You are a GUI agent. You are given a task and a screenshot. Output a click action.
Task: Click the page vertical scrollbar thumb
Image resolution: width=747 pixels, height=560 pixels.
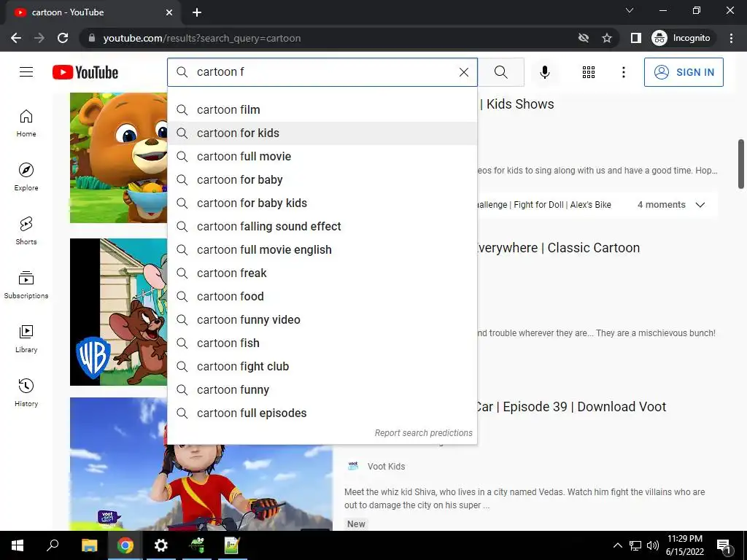point(741,164)
